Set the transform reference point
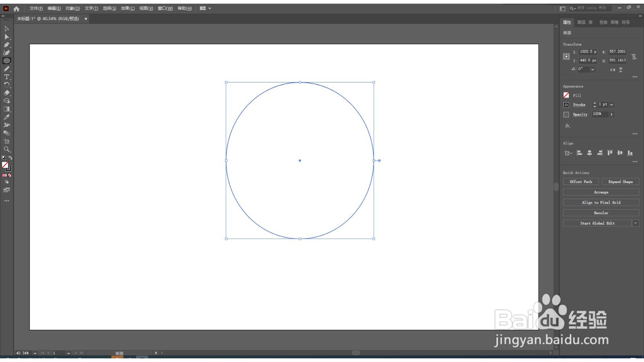Viewport: 644px width, 362px height. point(566,56)
